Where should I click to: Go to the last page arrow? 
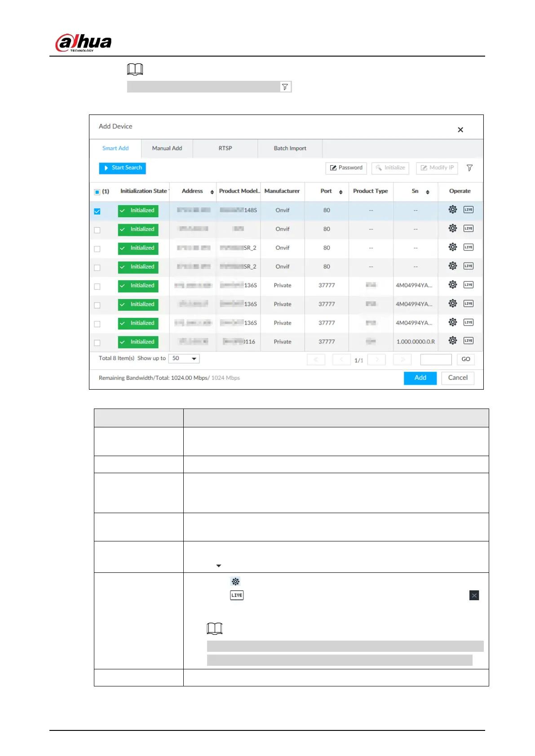[x=402, y=360]
